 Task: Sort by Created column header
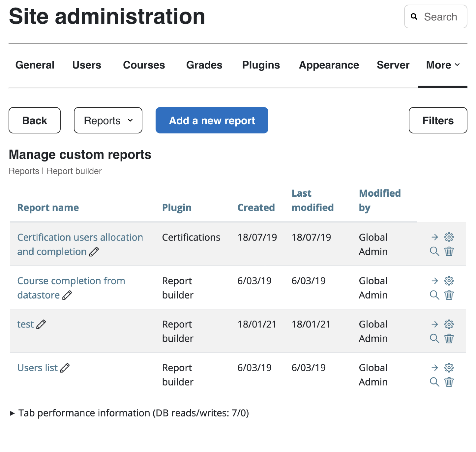256,208
